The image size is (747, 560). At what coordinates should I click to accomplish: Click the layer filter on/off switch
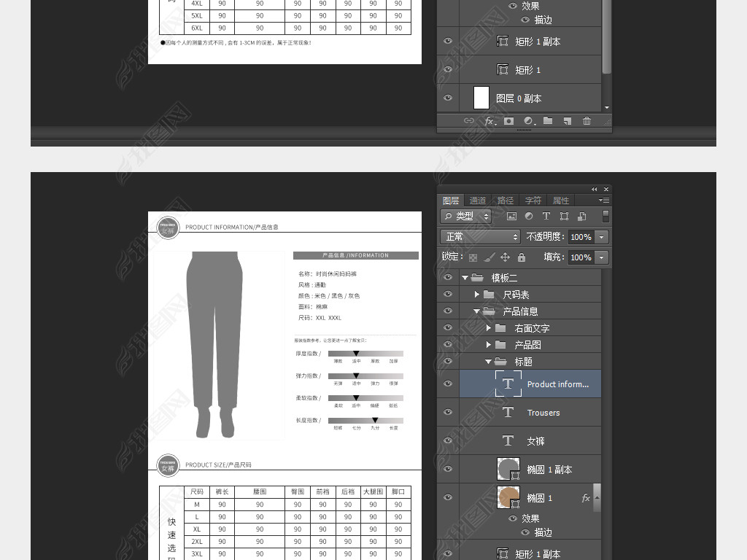click(605, 217)
